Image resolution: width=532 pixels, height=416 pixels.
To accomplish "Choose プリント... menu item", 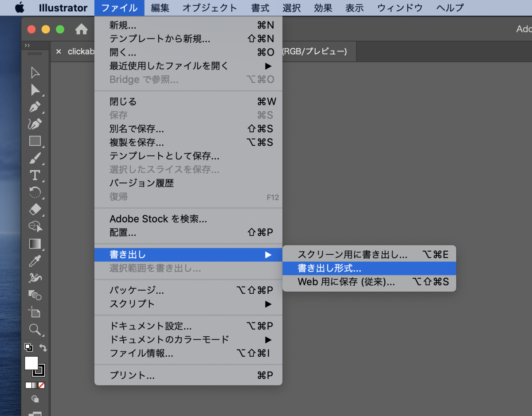I will 188,376.
